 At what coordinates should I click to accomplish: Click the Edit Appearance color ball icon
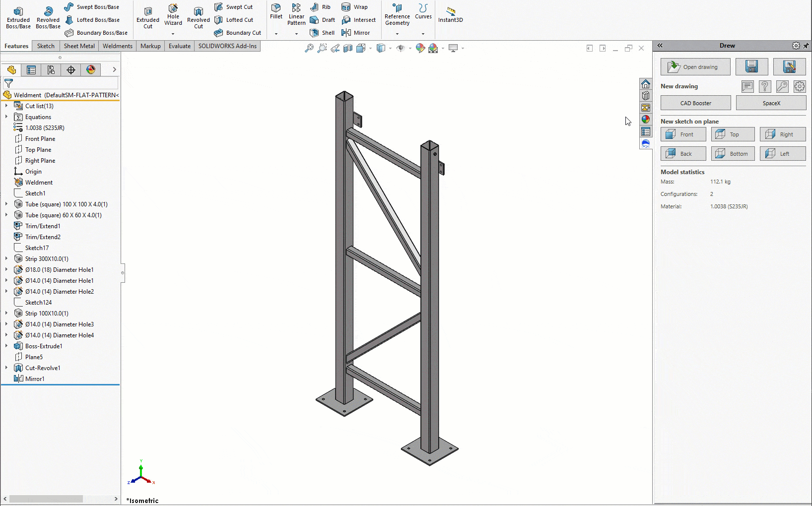pyautogui.click(x=420, y=48)
